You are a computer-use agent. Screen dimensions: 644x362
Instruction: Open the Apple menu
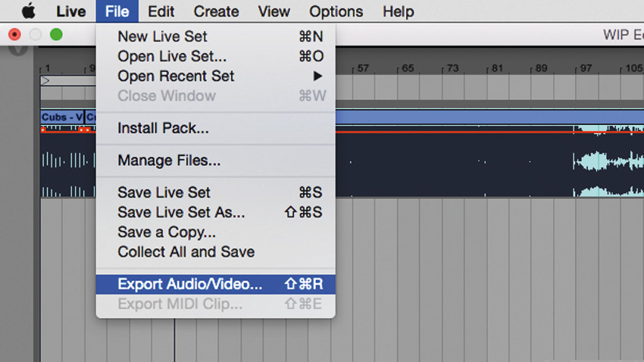pyautogui.click(x=29, y=11)
